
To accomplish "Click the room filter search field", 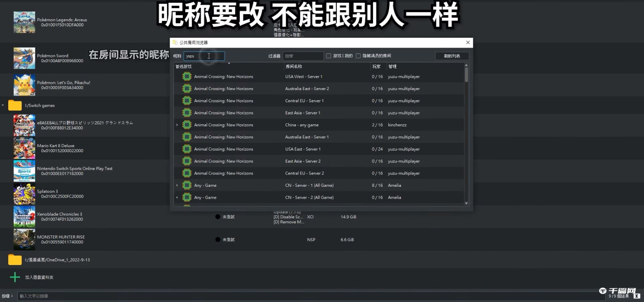I will pyautogui.click(x=303, y=56).
